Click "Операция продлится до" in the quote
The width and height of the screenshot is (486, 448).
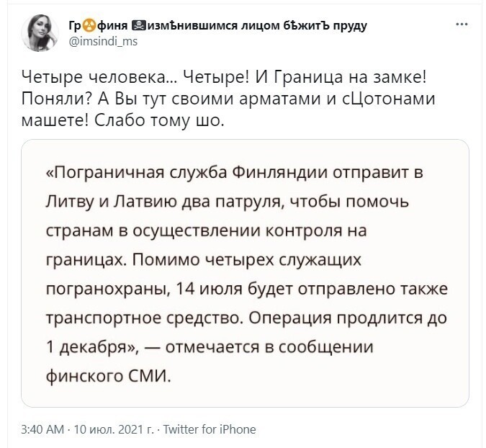pos(348,318)
